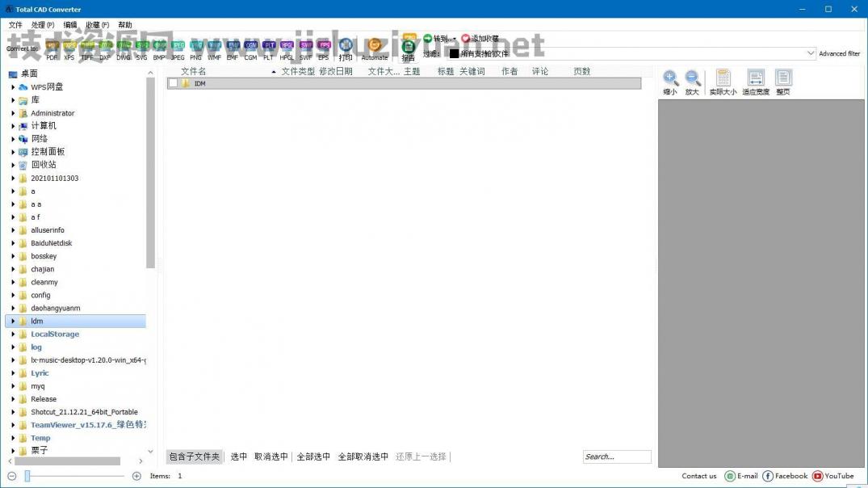Click folder tree vertical scrollbar
The height and width of the screenshot is (488, 868).
click(x=150, y=173)
